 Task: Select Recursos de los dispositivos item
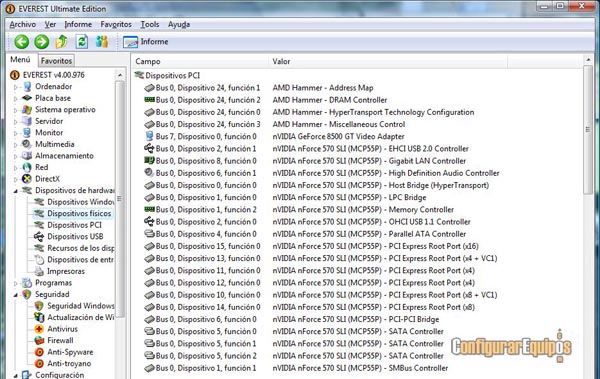point(80,248)
